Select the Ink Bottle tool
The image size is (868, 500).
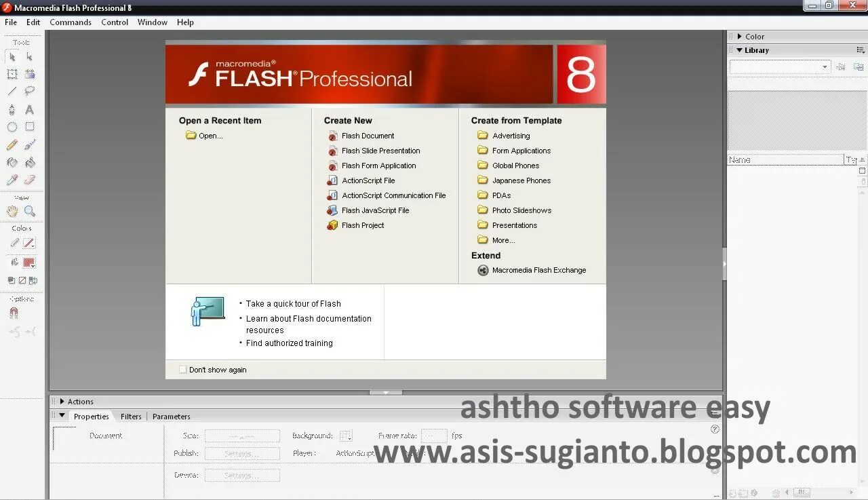coord(12,162)
